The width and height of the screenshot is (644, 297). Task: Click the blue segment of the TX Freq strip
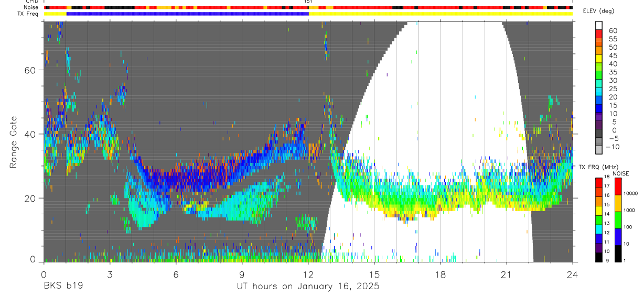click(x=188, y=14)
